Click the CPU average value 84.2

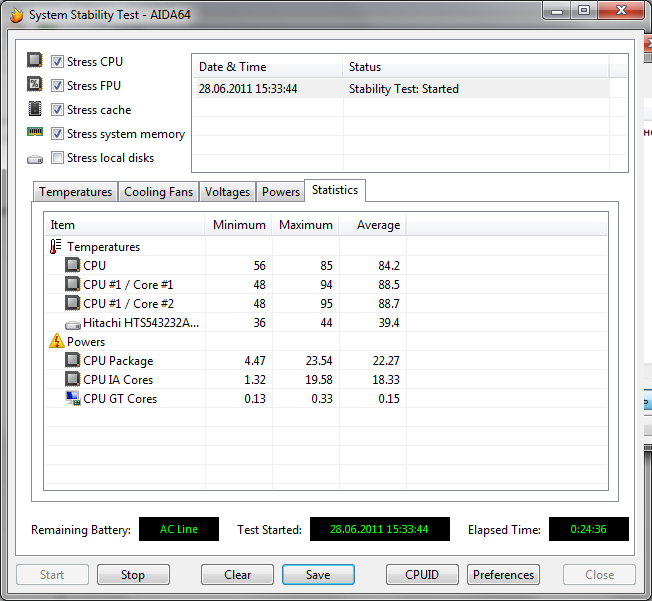(x=388, y=265)
